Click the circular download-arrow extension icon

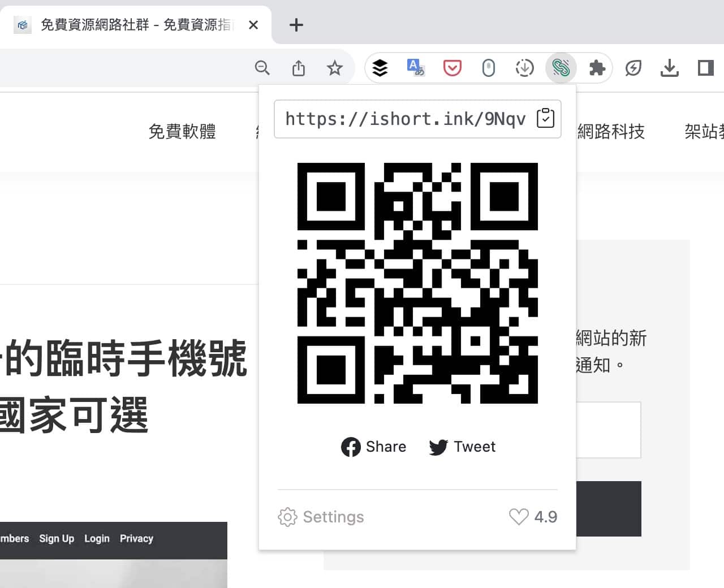tap(524, 68)
